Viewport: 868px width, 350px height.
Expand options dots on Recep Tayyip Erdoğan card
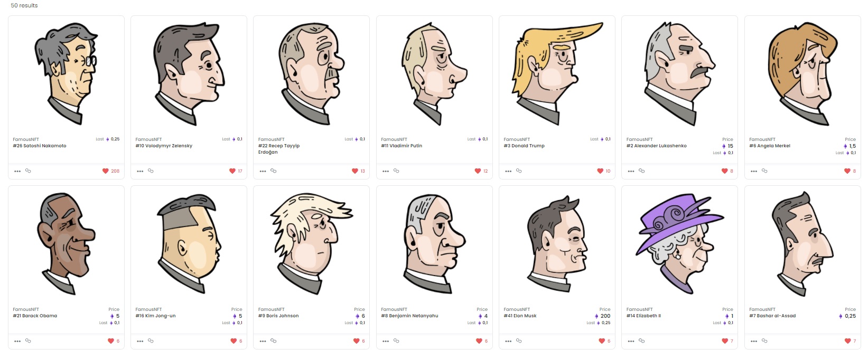click(263, 171)
